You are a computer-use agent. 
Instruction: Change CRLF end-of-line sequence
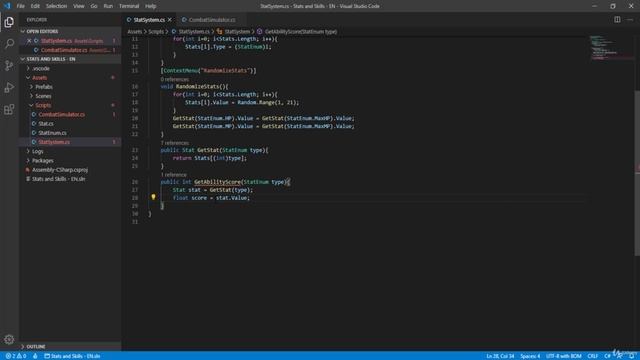593,356
